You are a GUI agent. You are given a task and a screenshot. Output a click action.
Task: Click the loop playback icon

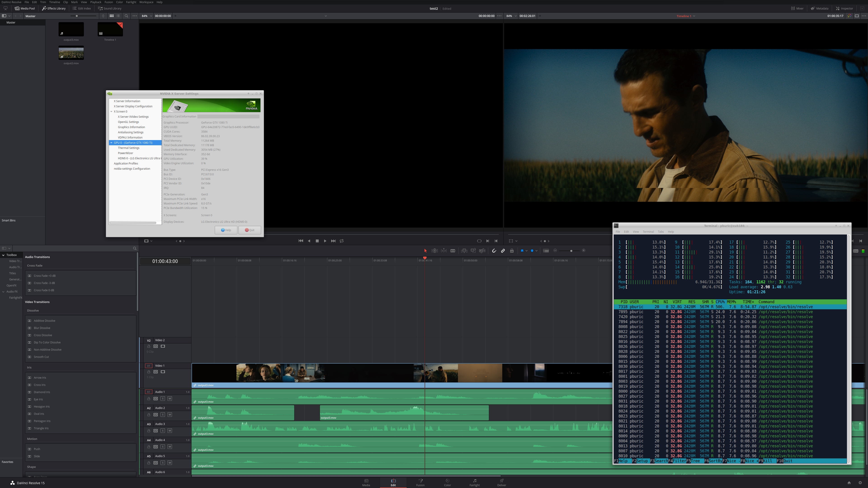coord(342,241)
